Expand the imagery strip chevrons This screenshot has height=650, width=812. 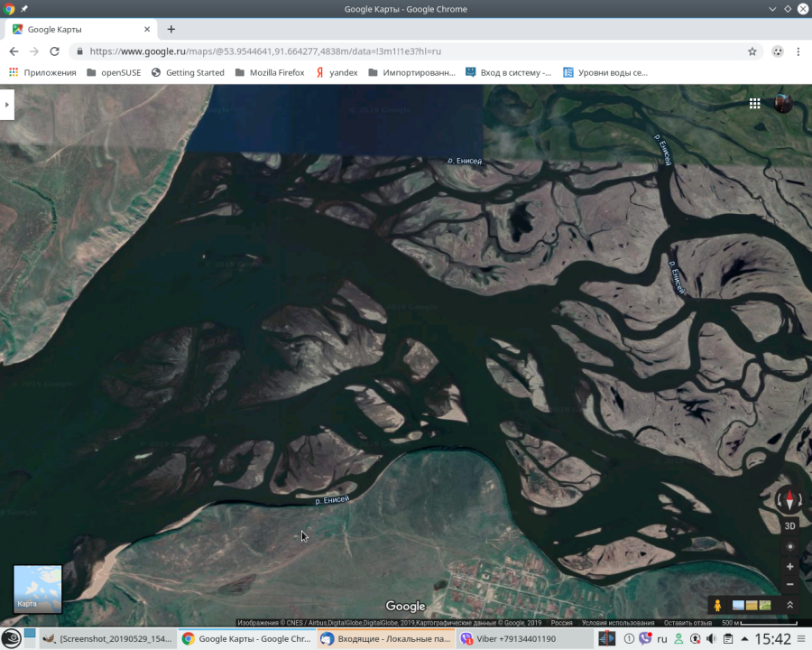[x=790, y=605]
